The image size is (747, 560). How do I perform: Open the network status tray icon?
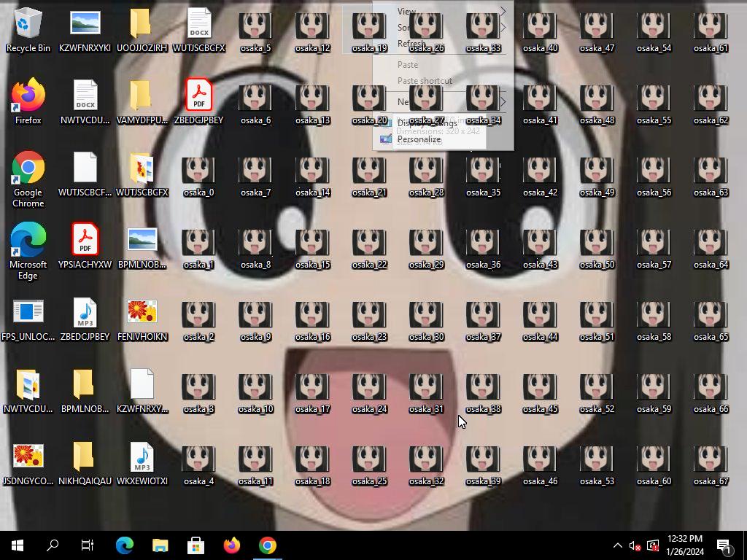pyautogui.click(x=653, y=545)
